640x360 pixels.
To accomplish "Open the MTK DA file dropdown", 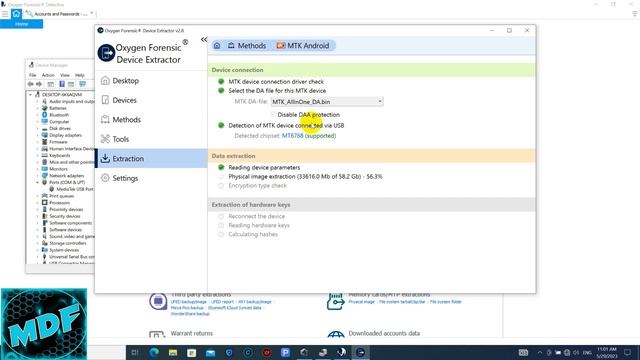I will point(327,102).
